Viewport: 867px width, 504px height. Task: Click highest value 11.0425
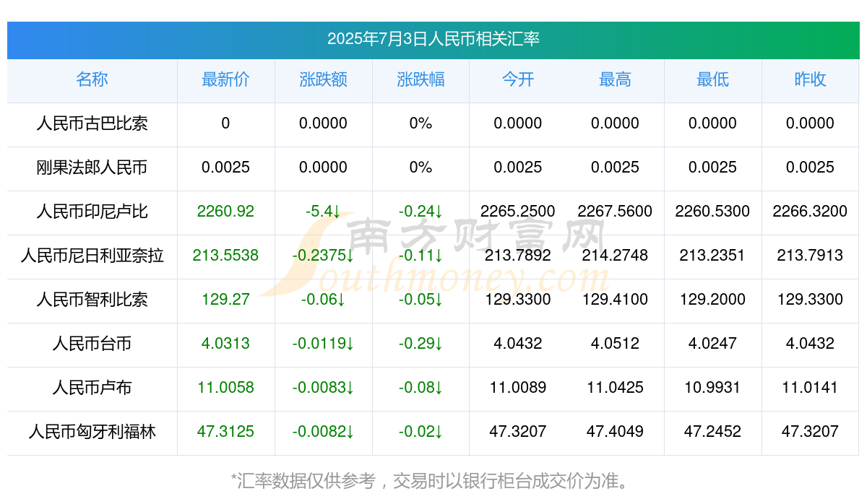(615, 388)
